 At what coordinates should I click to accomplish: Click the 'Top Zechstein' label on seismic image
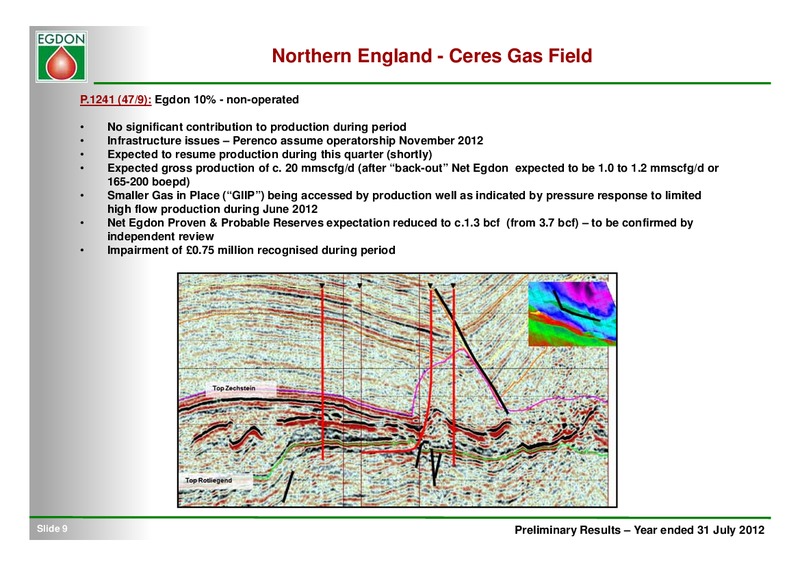(x=234, y=388)
